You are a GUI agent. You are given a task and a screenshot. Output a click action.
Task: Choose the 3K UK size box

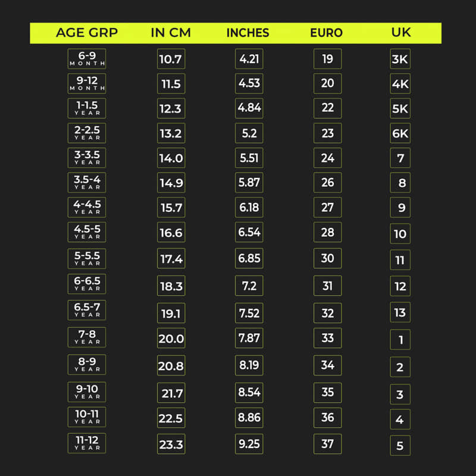pos(400,59)
